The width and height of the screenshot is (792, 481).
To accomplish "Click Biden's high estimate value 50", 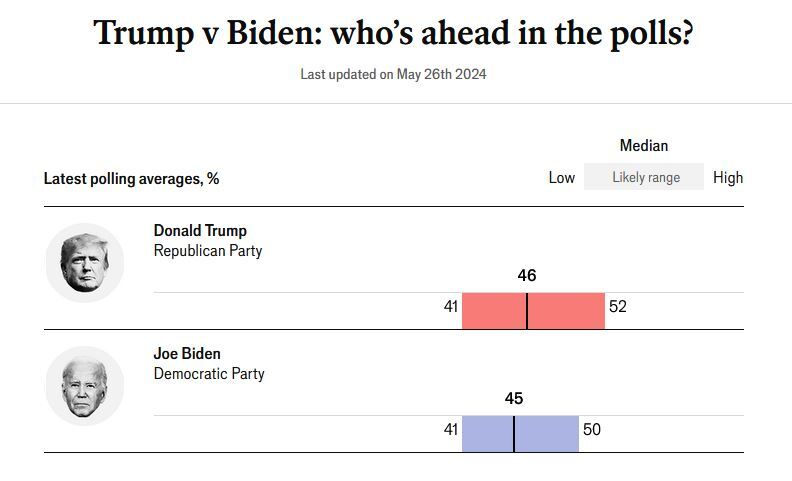I will click(592, 430).
